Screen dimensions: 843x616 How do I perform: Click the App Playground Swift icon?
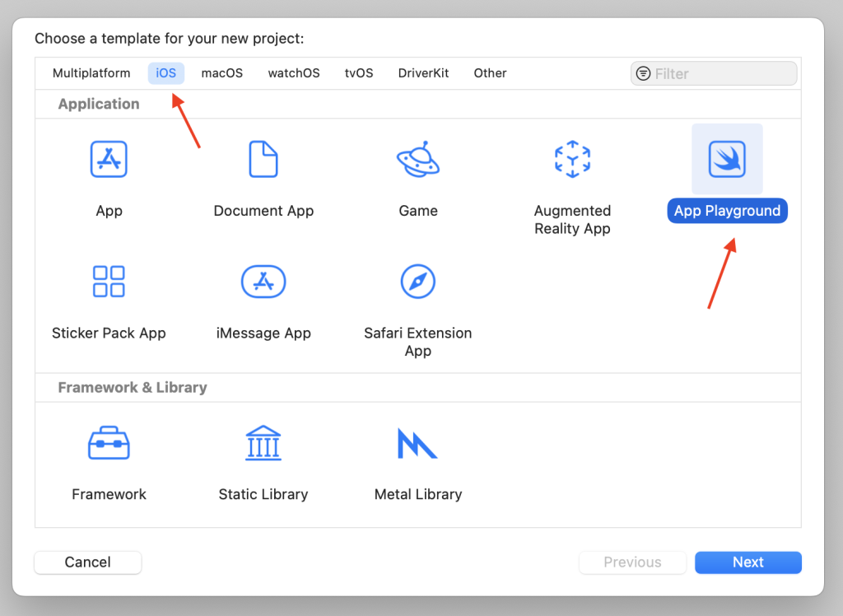point(727,159)
